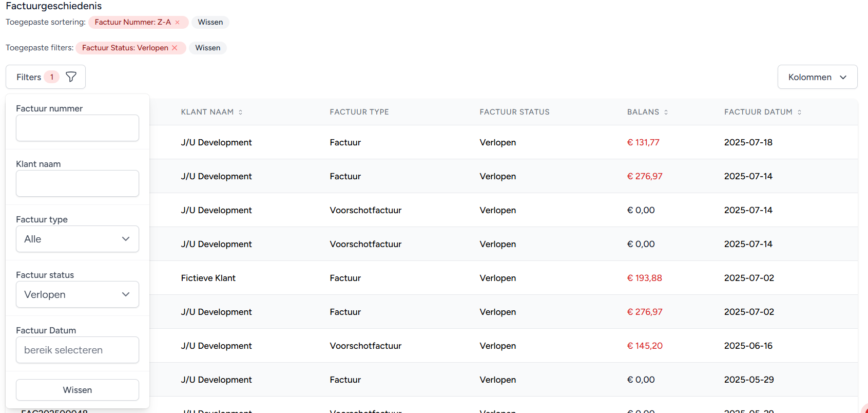Click the funnel icon on Filters button

pos(71,77)
